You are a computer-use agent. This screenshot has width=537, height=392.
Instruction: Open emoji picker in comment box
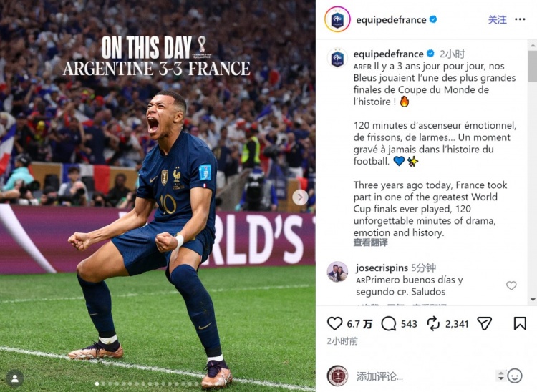515,376
